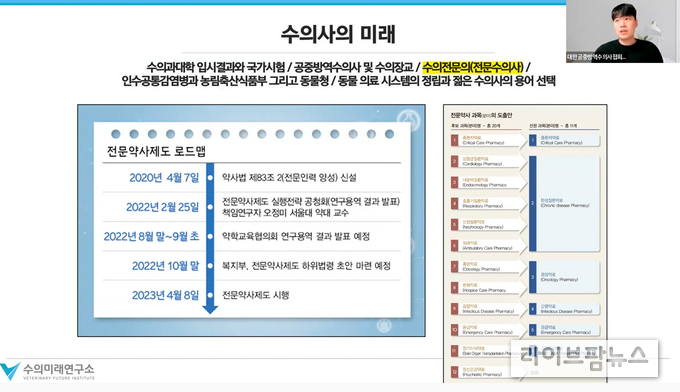Click the timeline dot beside 2020년 4월 7일
This screenshot has width=680, height=392.
(210, 178)
